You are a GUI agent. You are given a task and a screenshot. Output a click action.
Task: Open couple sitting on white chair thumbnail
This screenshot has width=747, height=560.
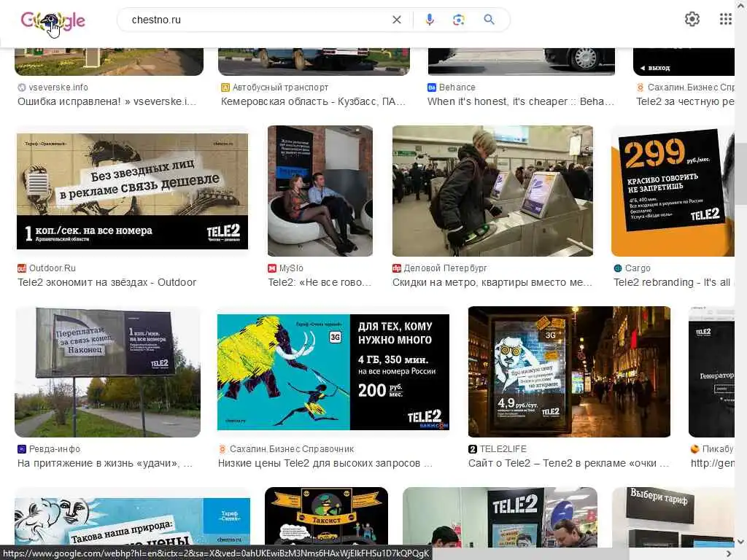[x=320, y=191]
